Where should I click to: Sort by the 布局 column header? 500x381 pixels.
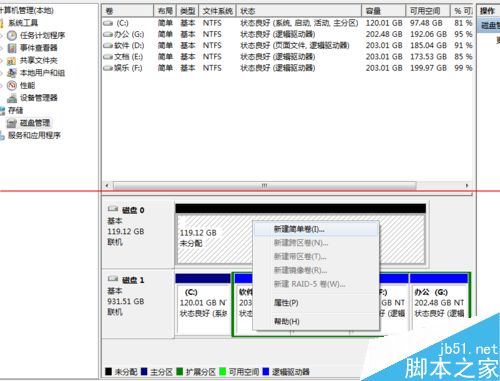point(165,11)
